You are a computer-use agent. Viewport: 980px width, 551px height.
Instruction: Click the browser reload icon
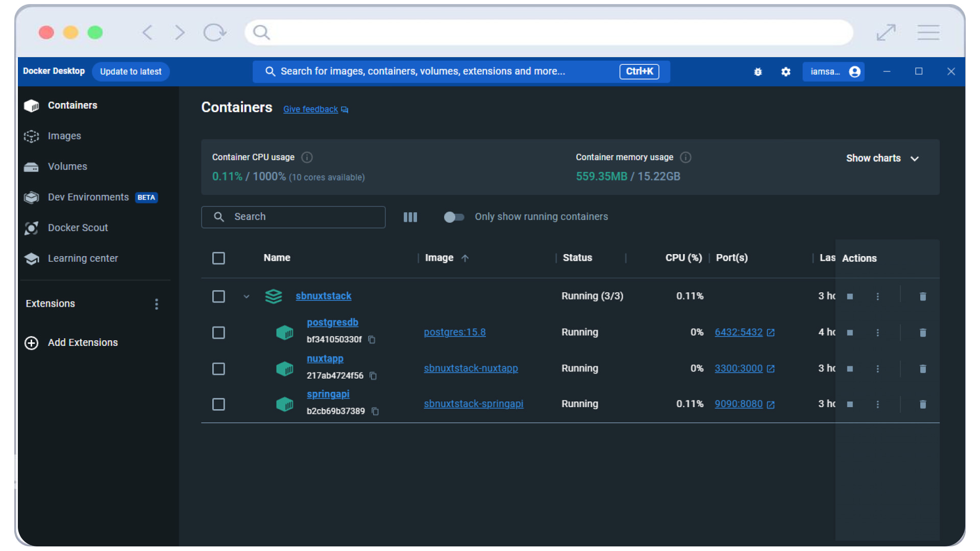point(214,33)
